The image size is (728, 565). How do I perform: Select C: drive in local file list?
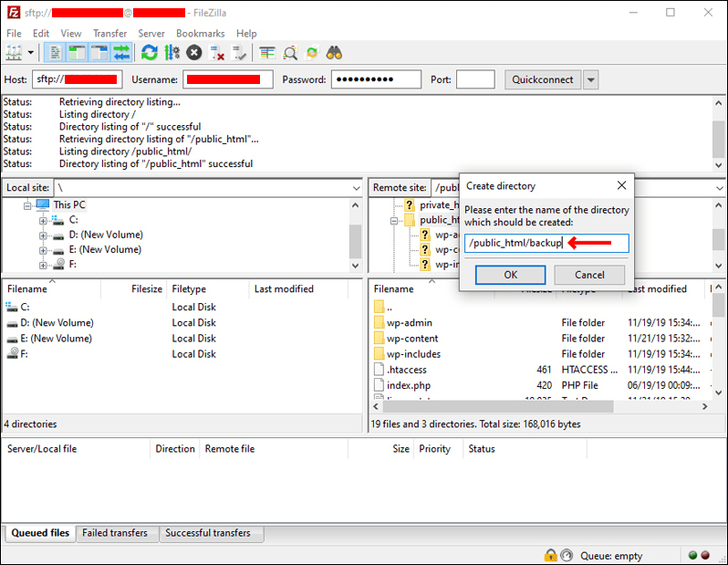tap(25, 307)
